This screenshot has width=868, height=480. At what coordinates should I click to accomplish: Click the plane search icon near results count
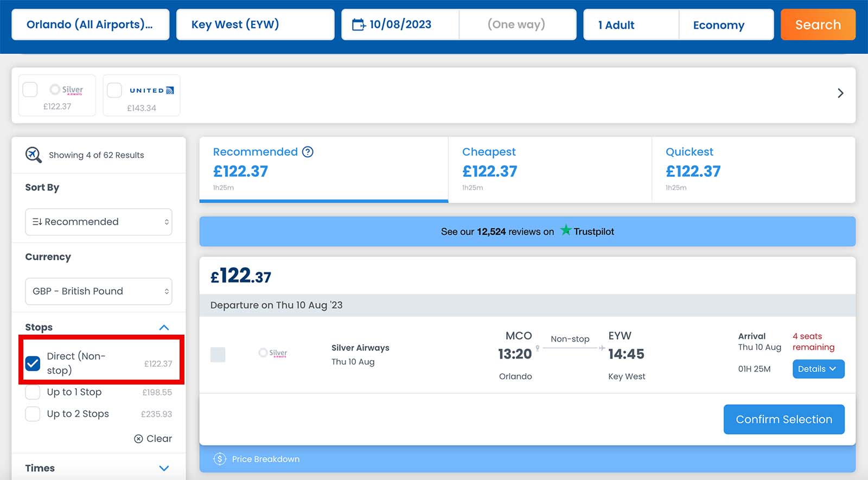pyautogui.click(x=33, y=155)
